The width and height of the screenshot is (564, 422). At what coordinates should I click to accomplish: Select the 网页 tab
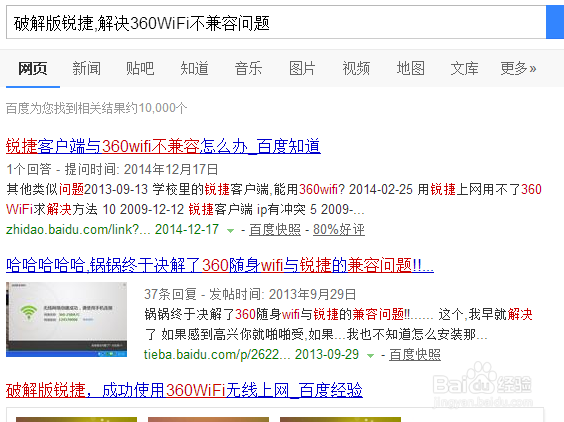pos(33,68)
